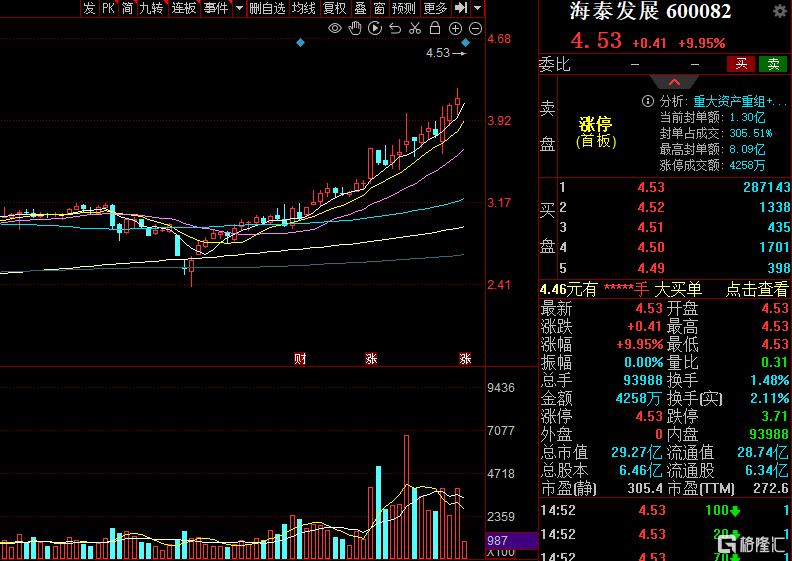
Task: Collapse order book with red chevron
Action: point(674,82)
